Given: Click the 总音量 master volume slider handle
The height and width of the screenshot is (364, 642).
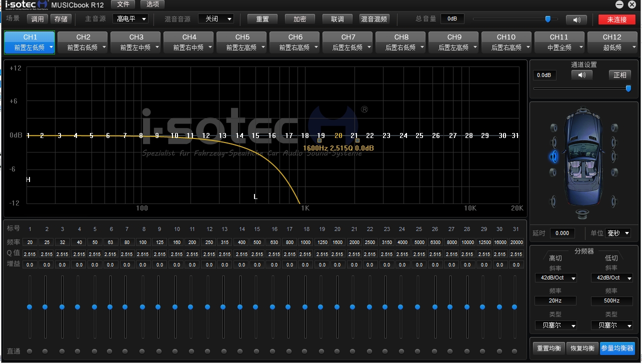Looking at the screenshot, I should coord(547,19).
